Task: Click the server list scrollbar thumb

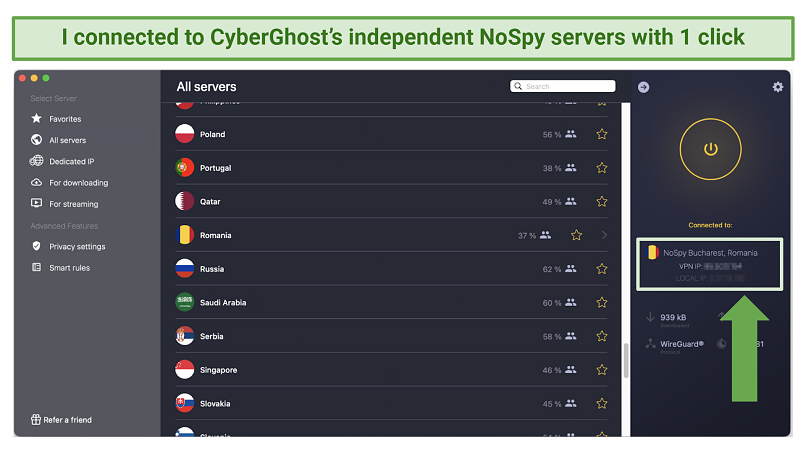Action: tap(626, 361)
